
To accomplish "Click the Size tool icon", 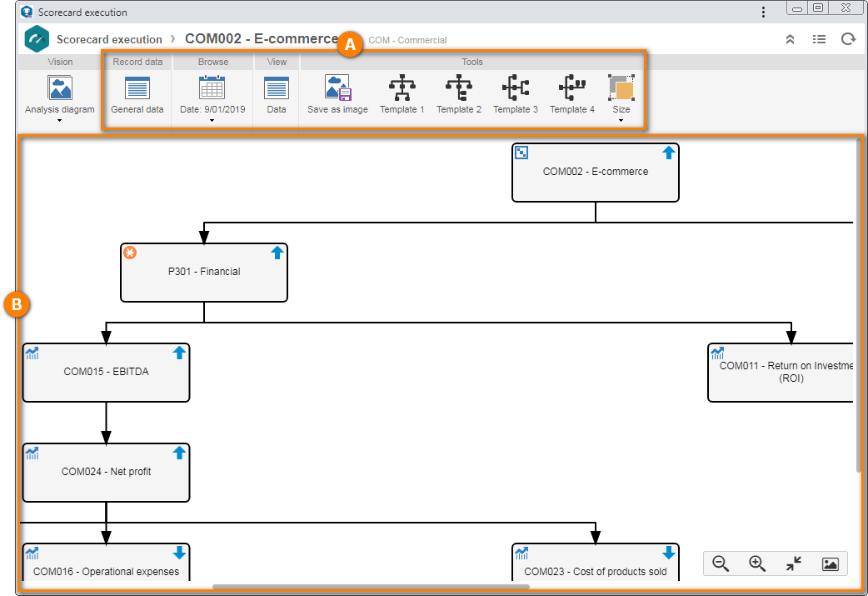I will pos(621,88).
